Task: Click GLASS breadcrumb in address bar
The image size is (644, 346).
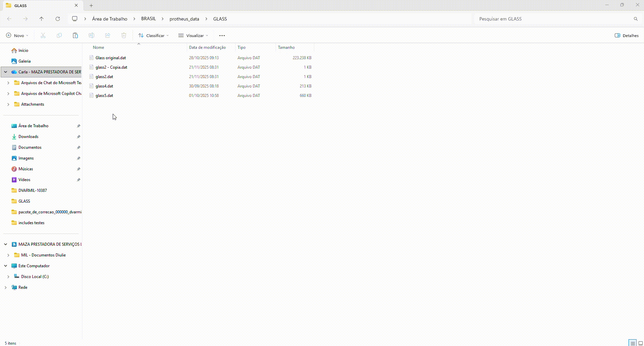Action: [220, 19]
